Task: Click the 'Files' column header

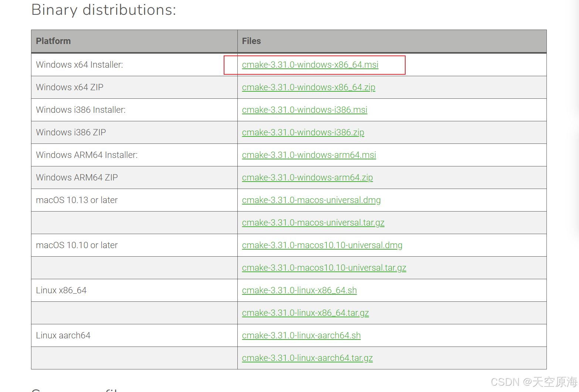Action: 392,41
